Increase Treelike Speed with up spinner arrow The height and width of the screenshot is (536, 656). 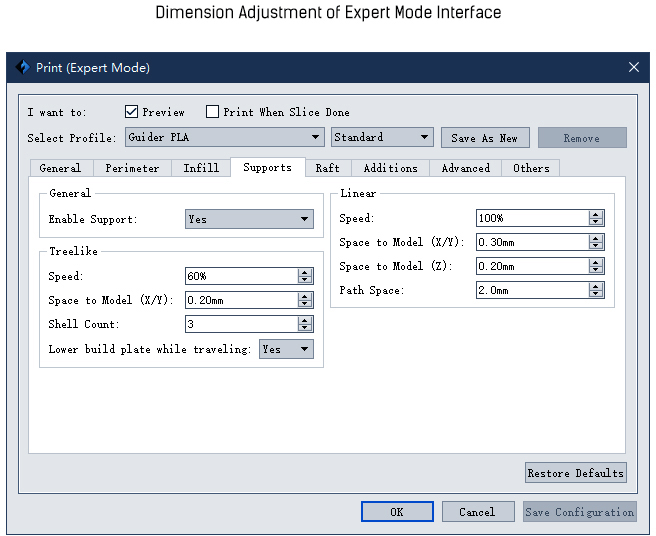pyautogui.click(x=305, y=272)
